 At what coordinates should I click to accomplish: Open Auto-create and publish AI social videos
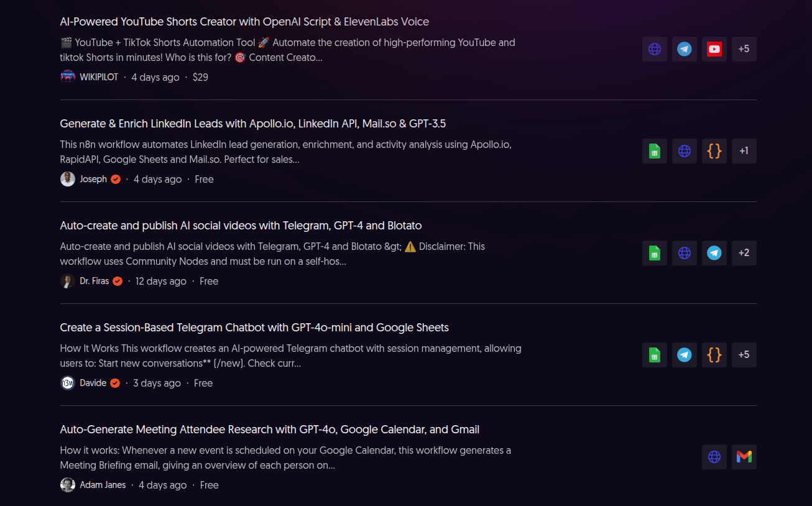click(x=241, y=226)
